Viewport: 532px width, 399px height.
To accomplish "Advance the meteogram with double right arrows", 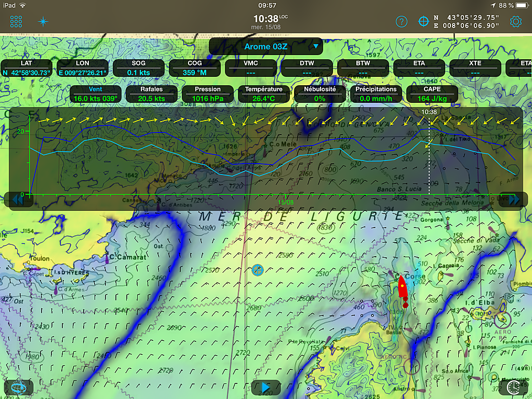I will [x=514, y=199].
